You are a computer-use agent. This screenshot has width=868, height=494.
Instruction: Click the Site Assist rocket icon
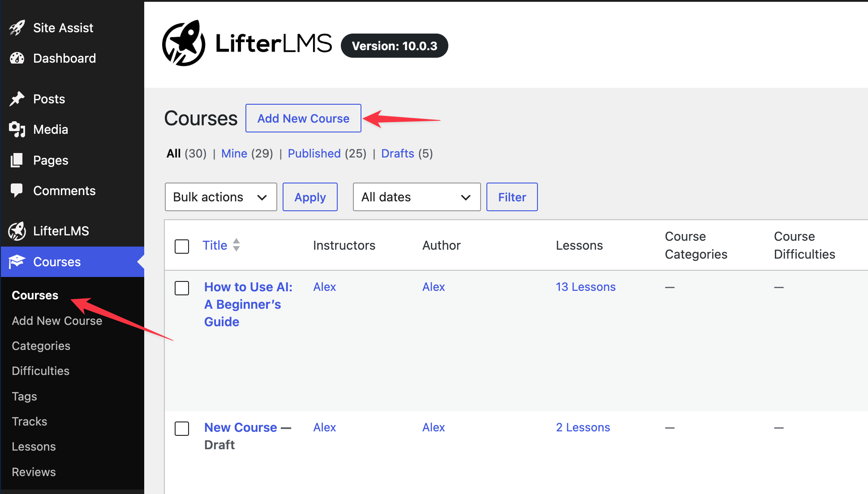[17, 28]
